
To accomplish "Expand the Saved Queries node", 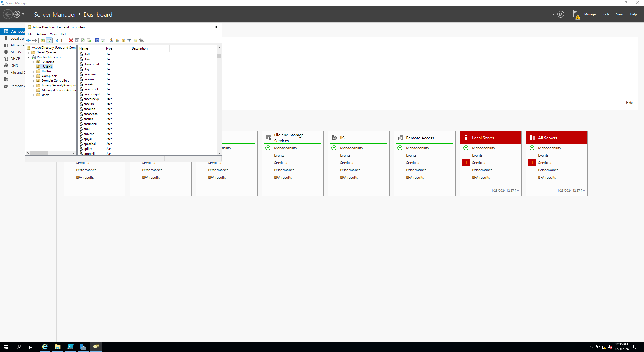I will pos(29,52).
